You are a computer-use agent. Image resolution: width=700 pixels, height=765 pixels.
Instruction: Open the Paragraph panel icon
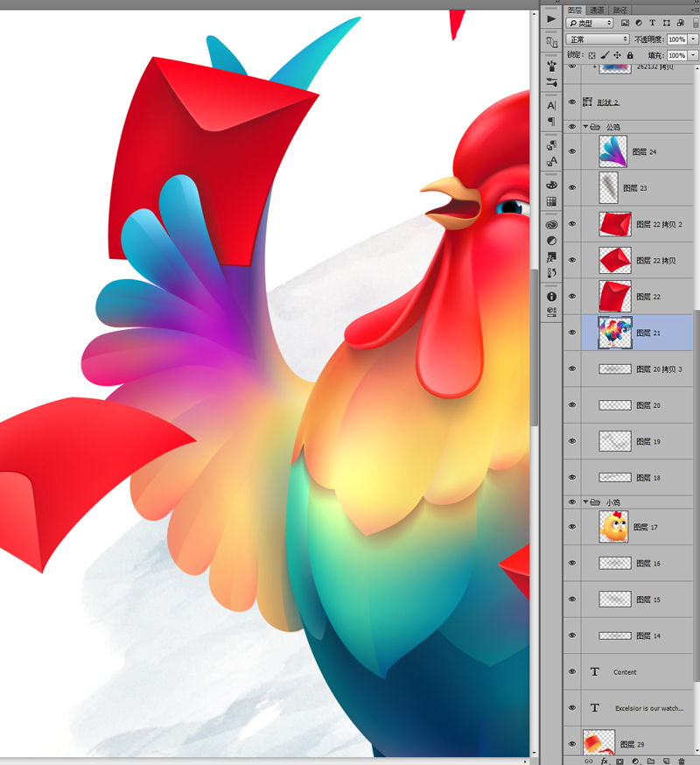click(x=551, y=121)
